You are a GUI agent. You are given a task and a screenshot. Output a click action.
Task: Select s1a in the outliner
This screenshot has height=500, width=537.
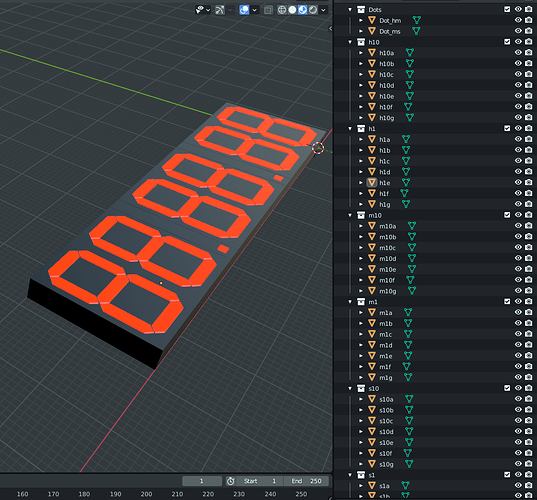tap(384, 486)
